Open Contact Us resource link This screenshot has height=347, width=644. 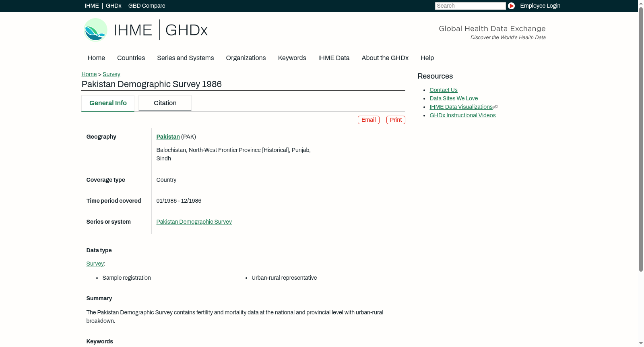(444, 90)
